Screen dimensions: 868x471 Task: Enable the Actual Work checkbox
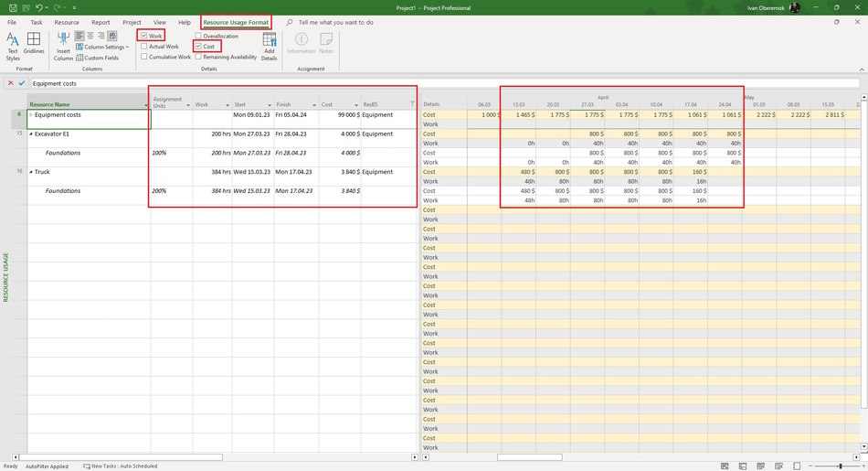(144, 47)
